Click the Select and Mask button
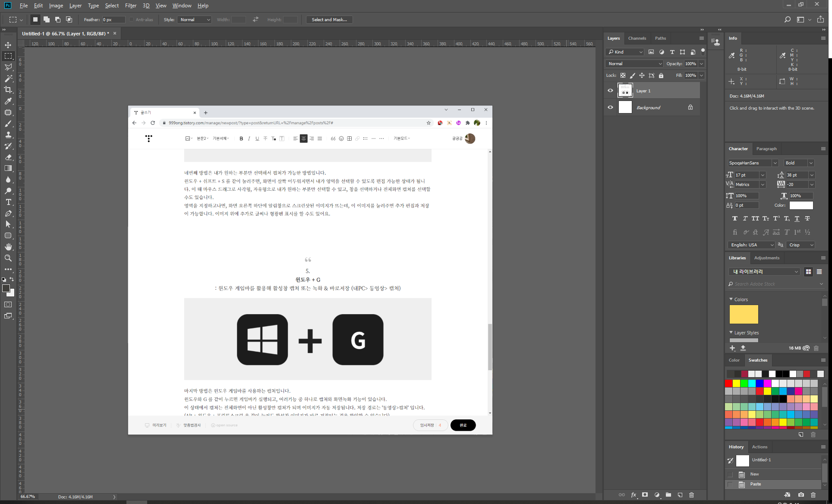 coord(329,19)
